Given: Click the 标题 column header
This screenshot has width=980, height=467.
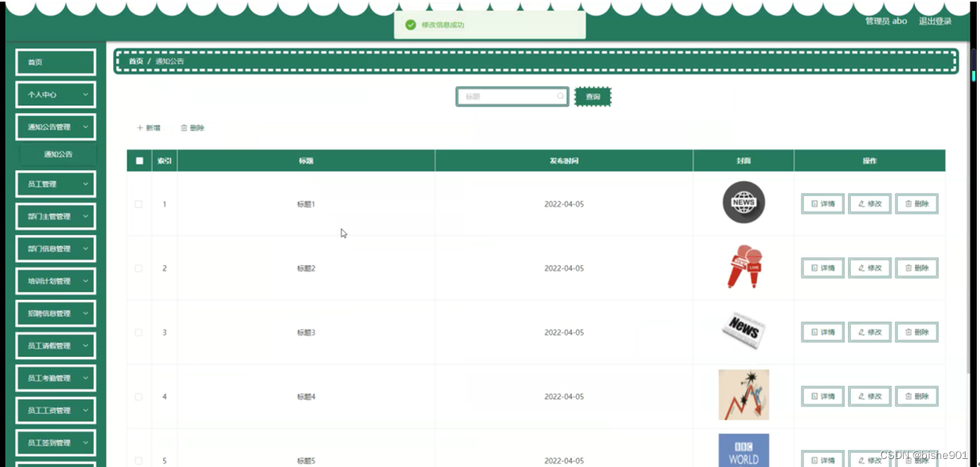Looking at the screenshot, I should click(306, 161).
